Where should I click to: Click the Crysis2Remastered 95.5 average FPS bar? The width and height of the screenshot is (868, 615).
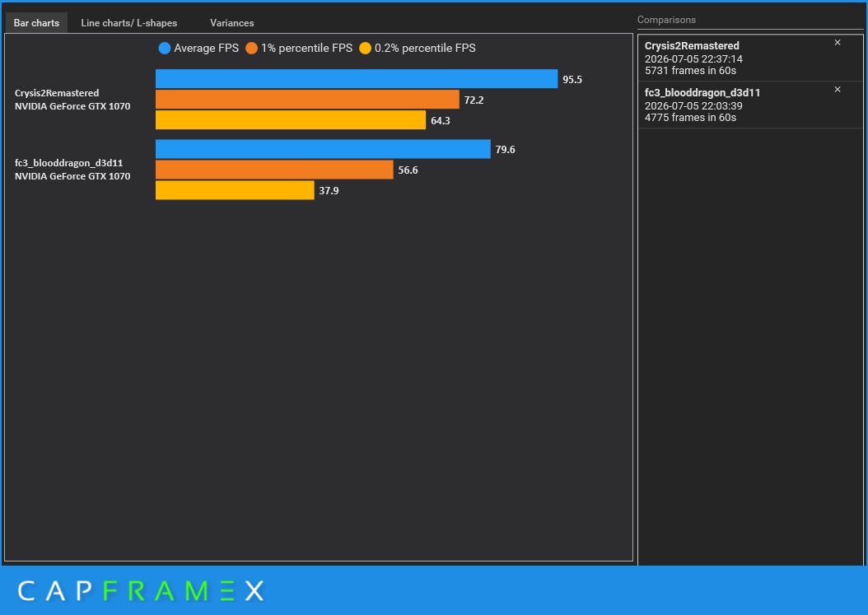coord(357,78)
